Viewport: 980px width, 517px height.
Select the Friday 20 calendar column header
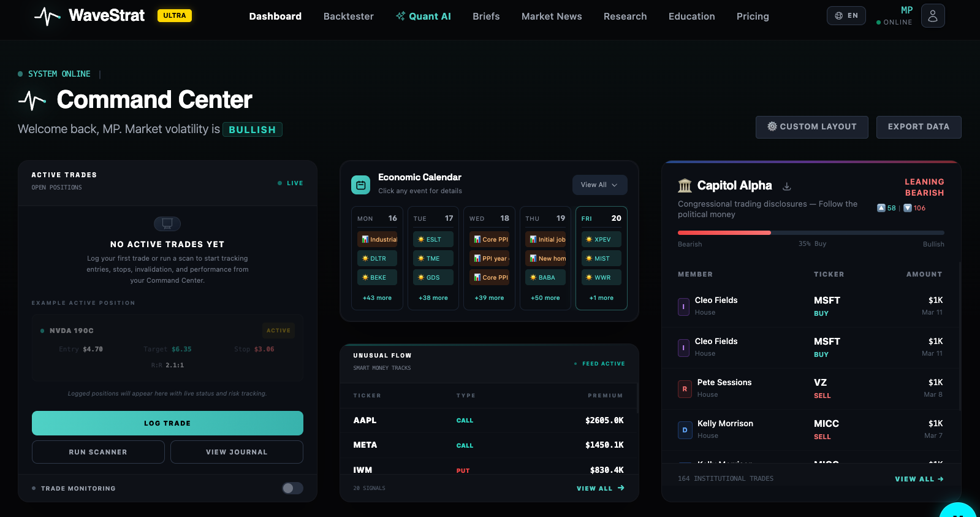pyautogui.click(x=601, y=218)
